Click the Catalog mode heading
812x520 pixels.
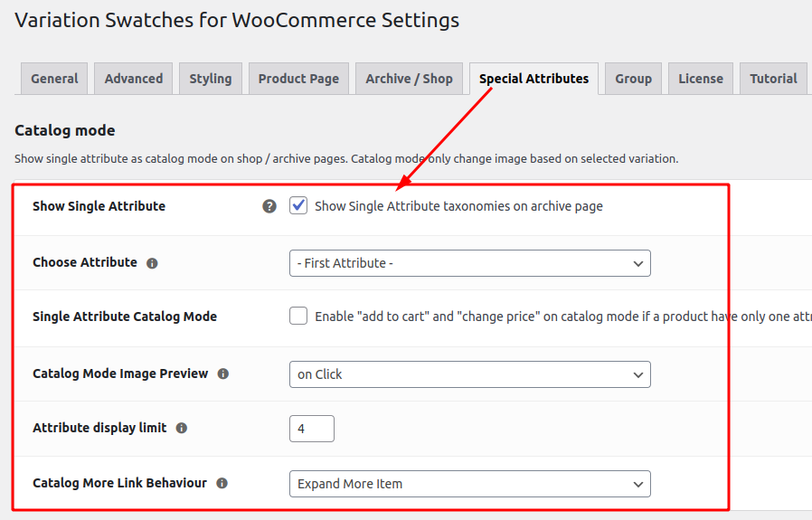pyautogui.click(x=65, y=130)
